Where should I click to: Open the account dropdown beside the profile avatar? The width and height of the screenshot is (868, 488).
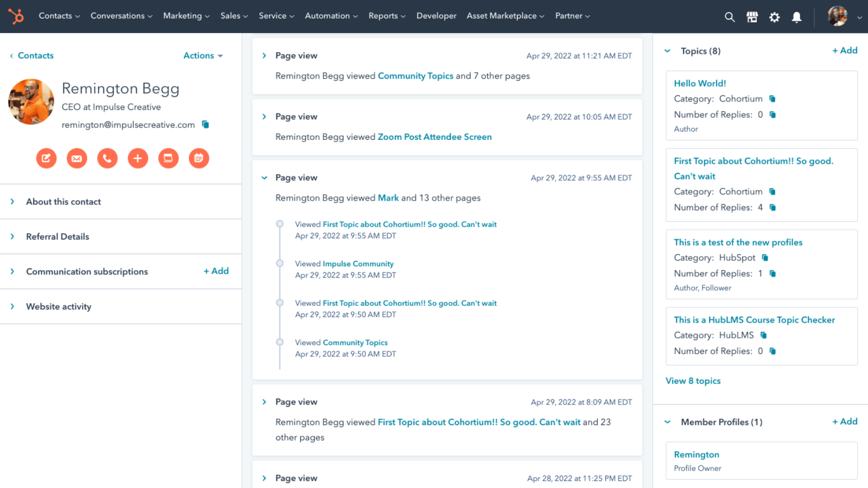tap(859, 17)
